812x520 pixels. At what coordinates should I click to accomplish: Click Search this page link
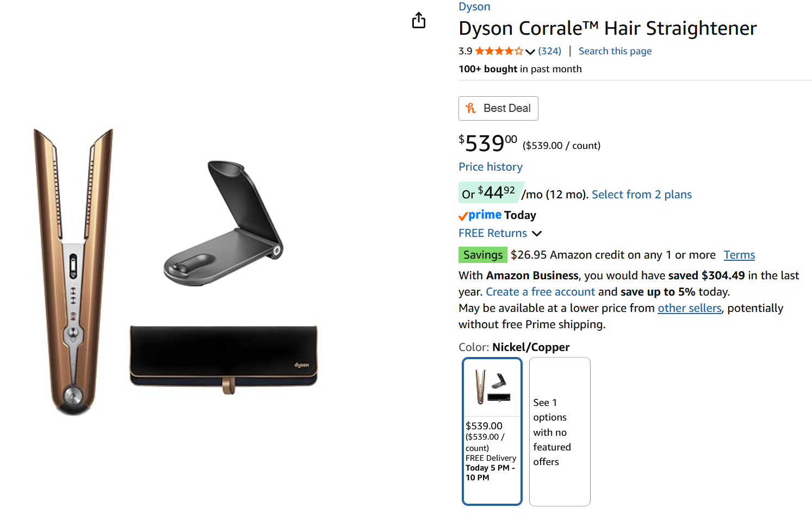pos(615,51)
